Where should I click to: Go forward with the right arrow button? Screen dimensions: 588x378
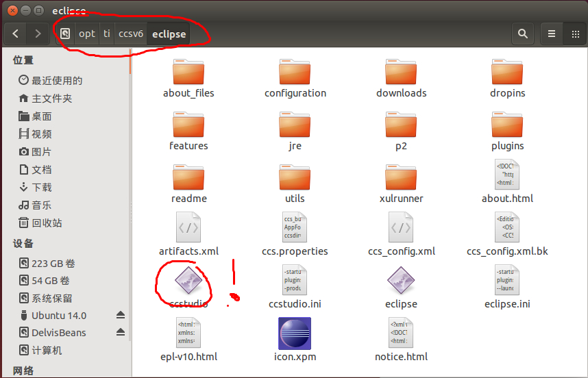pyautogui.click(x=38, y=34)
